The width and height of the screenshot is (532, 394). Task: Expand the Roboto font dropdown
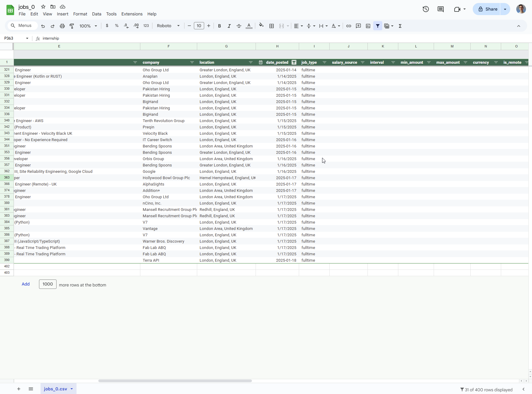point(168,26)
